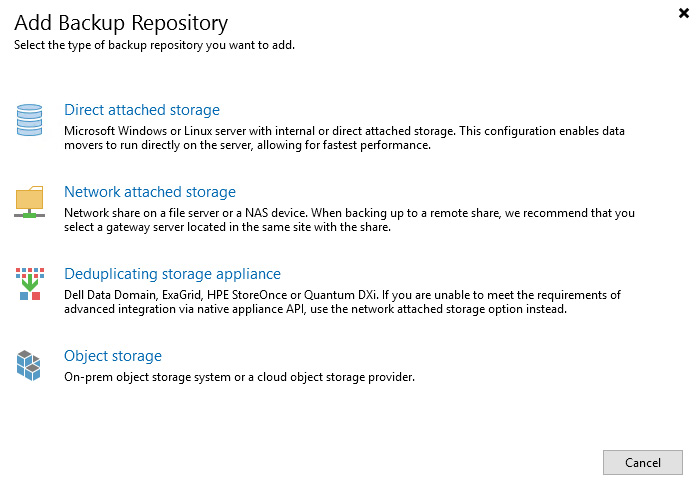Click the Object storage cubes icon
Viewport: 697px width, 482px height.
[x=28, y=366]
